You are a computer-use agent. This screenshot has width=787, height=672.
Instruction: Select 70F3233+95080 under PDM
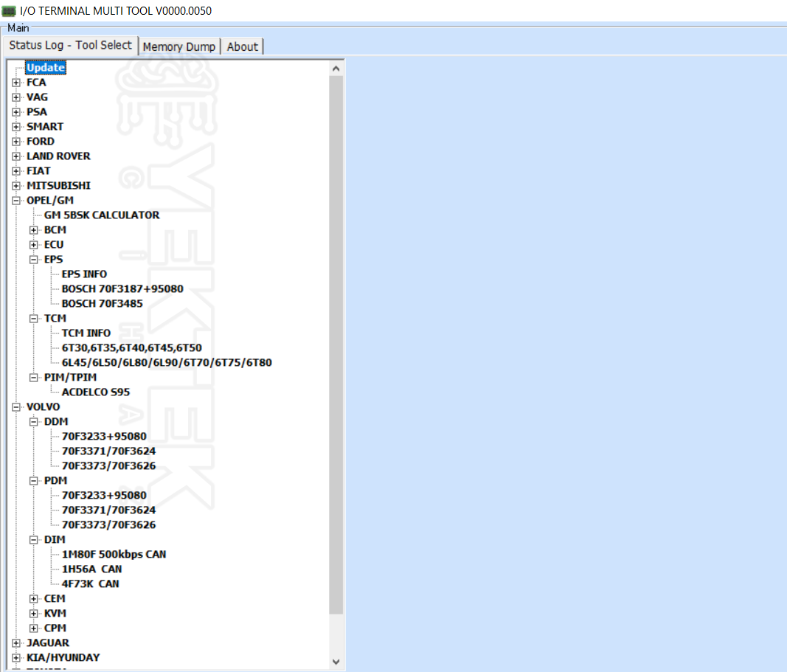tap(105, 496)
